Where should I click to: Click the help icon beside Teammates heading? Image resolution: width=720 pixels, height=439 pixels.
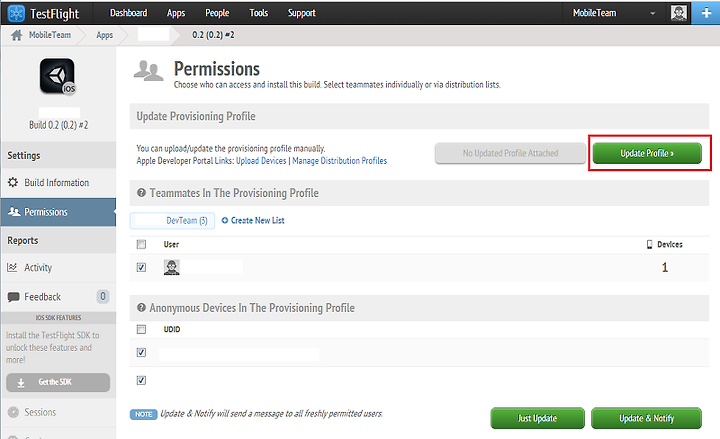[141, 193]
